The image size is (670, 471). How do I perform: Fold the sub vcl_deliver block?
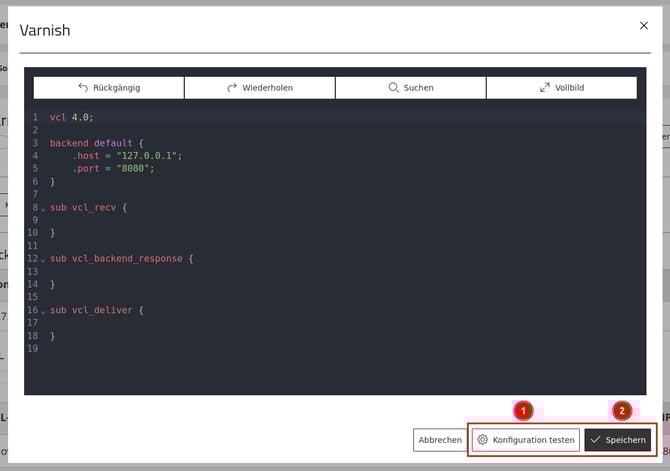(x=43, y=311)
